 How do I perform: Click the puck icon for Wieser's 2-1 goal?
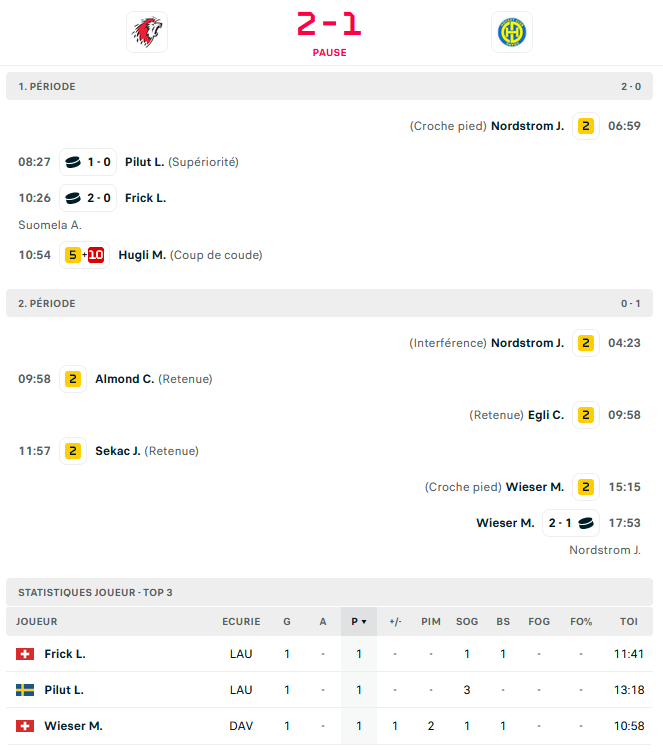pos(585,523)
